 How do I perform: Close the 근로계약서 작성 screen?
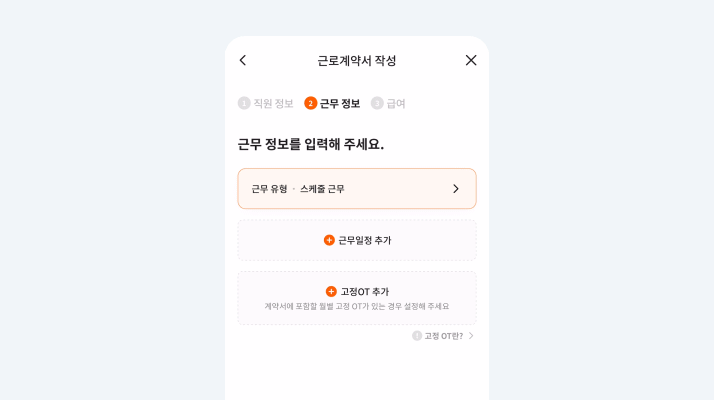(471, 60)
